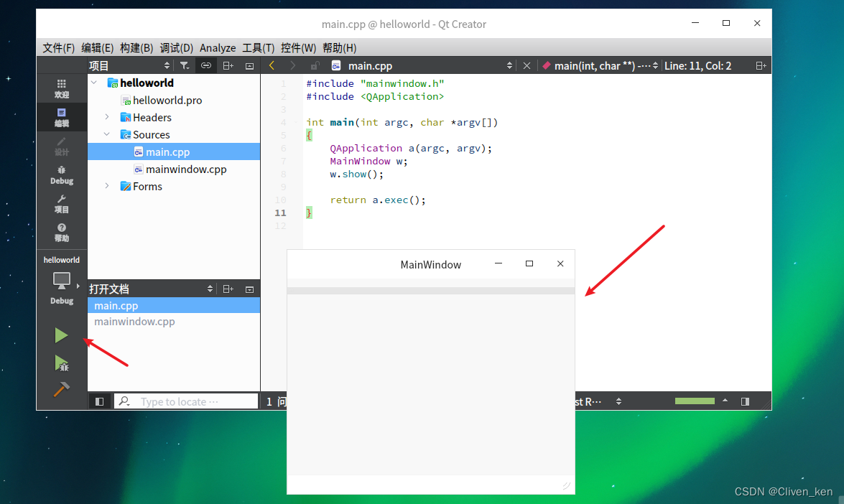Open the Analyze menu
Image resolution: width=844 pixels, height=504 pixels.
(x=218, y=48)
